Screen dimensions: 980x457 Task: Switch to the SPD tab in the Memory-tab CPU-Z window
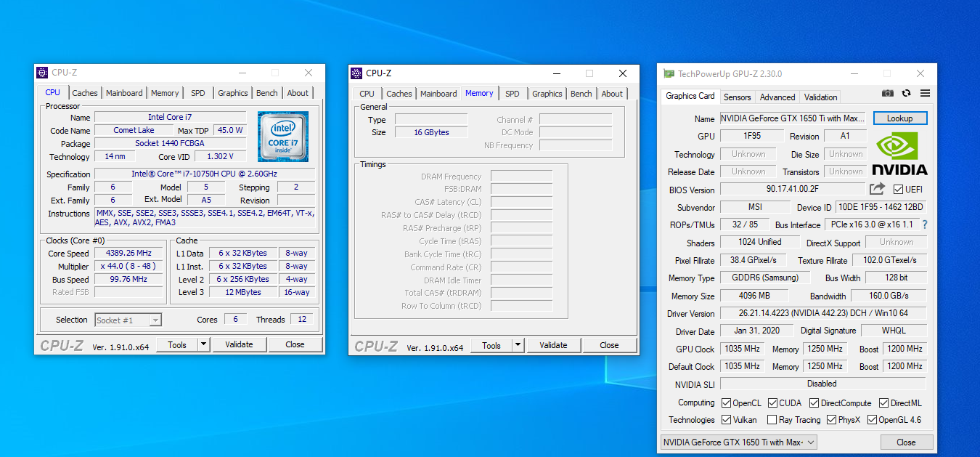click(513, 94)
